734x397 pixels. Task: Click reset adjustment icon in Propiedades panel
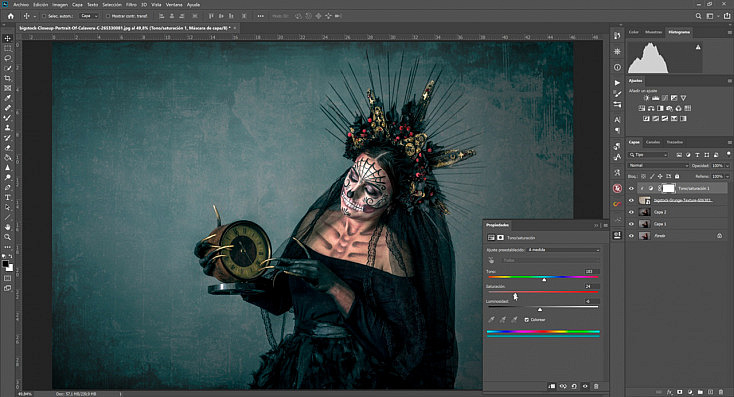(574, 386)
